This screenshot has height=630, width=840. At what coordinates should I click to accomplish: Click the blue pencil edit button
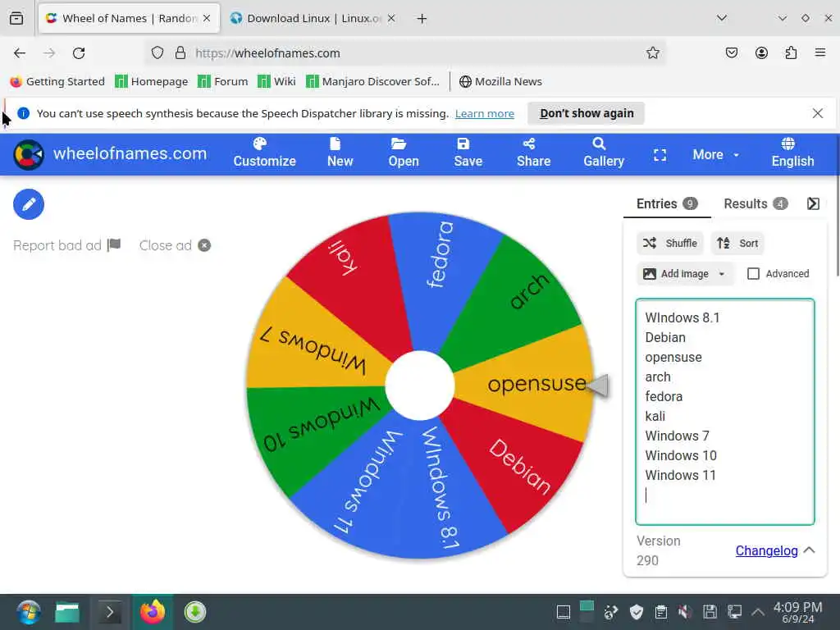(29, 204)
